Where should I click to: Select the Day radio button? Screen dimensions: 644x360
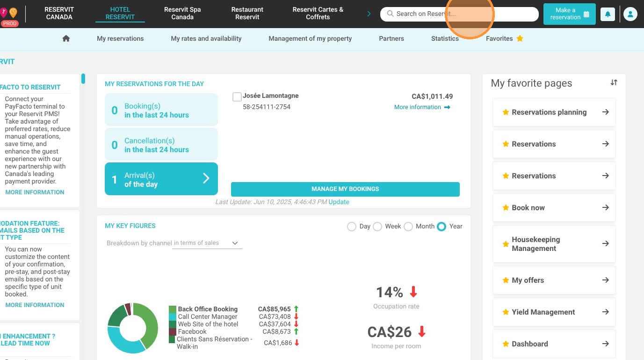pos(352,227)
